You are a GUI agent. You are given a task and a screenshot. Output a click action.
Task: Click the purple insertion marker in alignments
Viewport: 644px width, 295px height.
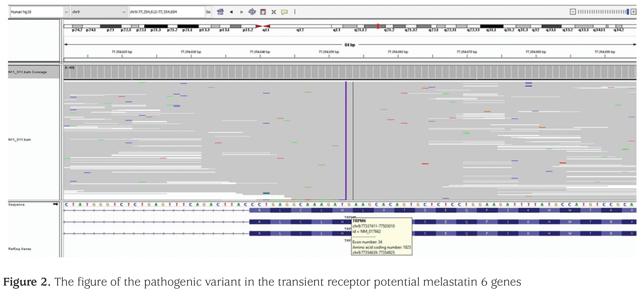coord(346,141)
